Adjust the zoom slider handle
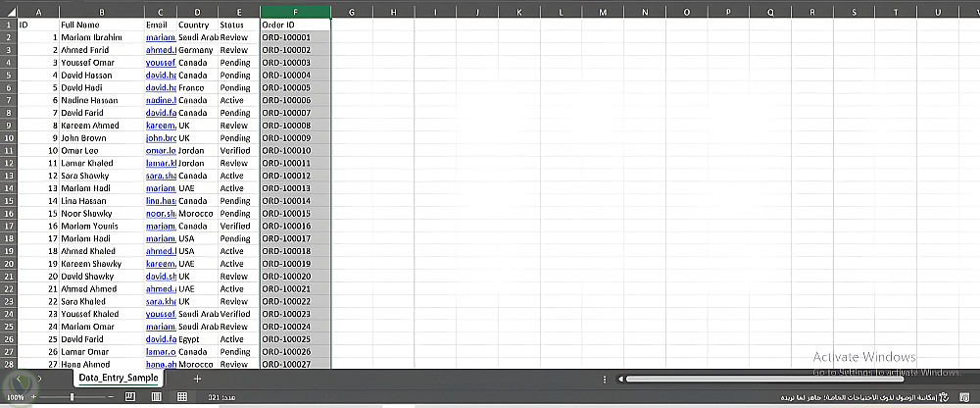980x408 pixels. [73, 397]
